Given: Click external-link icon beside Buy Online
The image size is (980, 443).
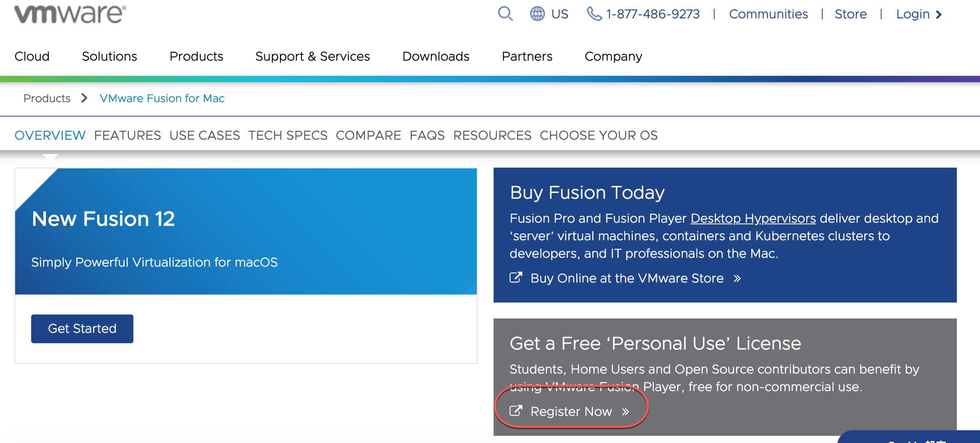Looking at the screenshot, I should pyautogui.click(x=516, y=277).
